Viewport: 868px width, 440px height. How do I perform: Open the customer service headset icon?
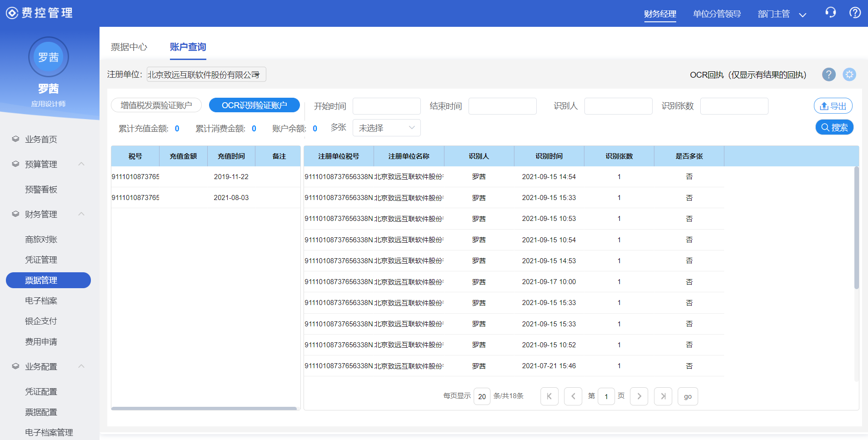point(831,13)
